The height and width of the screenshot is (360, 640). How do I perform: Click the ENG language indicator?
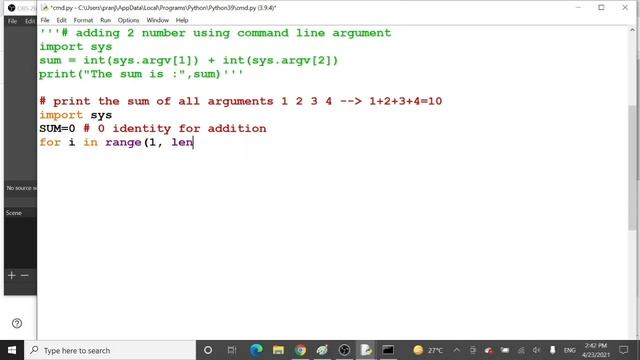pyautogui.click(x=569, y=350)
